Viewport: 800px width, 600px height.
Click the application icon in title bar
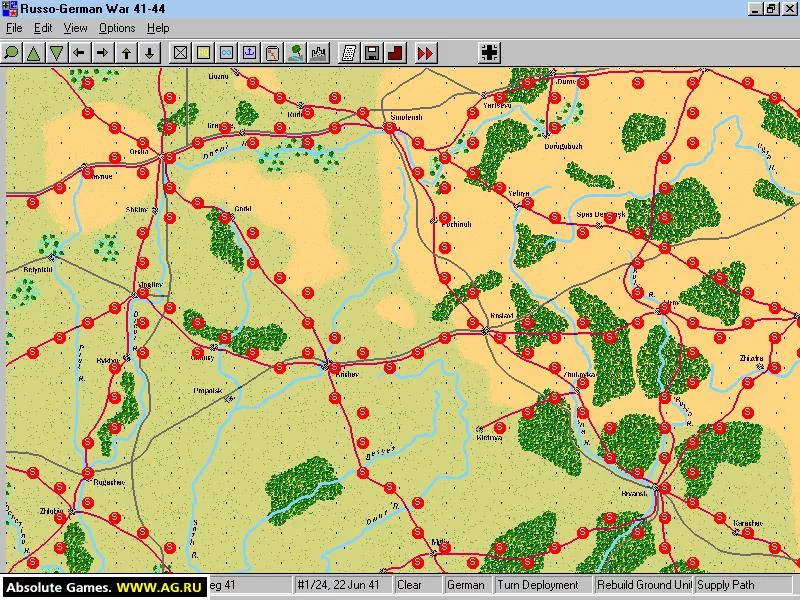(10, 9)
